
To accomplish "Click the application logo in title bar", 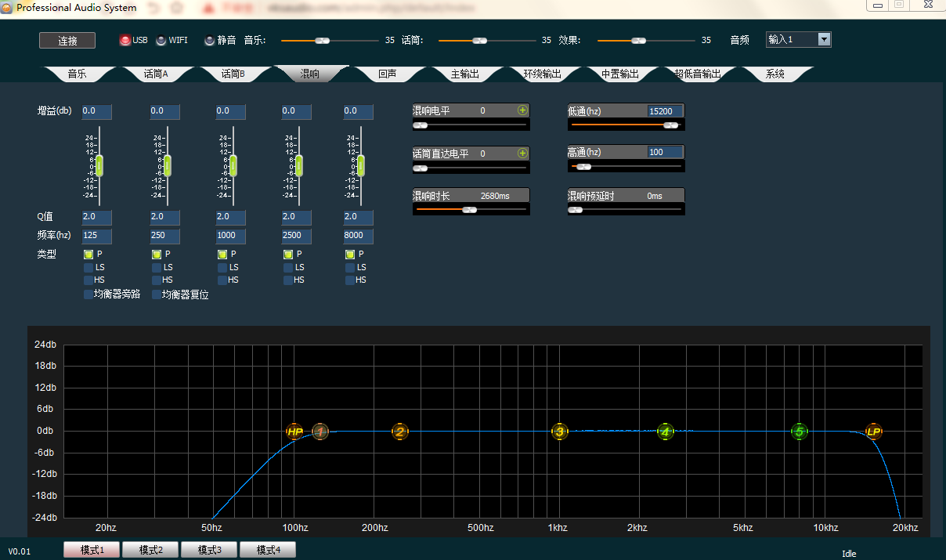I will (7, 7).
